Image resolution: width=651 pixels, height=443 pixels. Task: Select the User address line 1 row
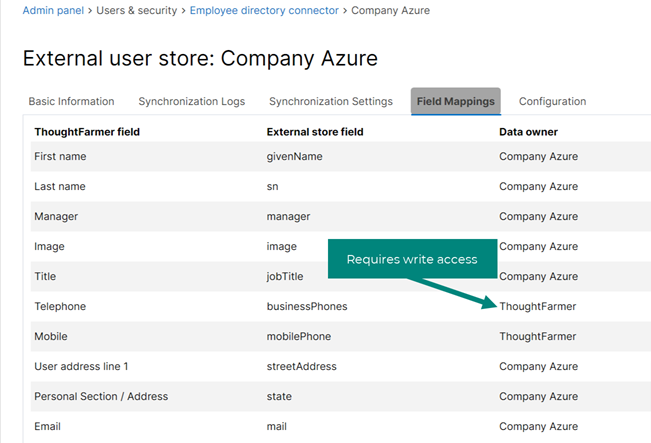pos(81,366)
